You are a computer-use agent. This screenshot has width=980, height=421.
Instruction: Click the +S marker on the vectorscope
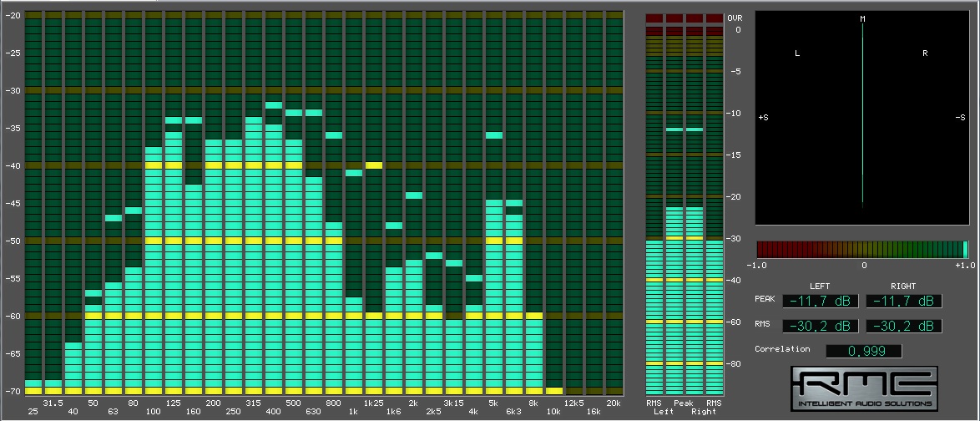point(763,118)
